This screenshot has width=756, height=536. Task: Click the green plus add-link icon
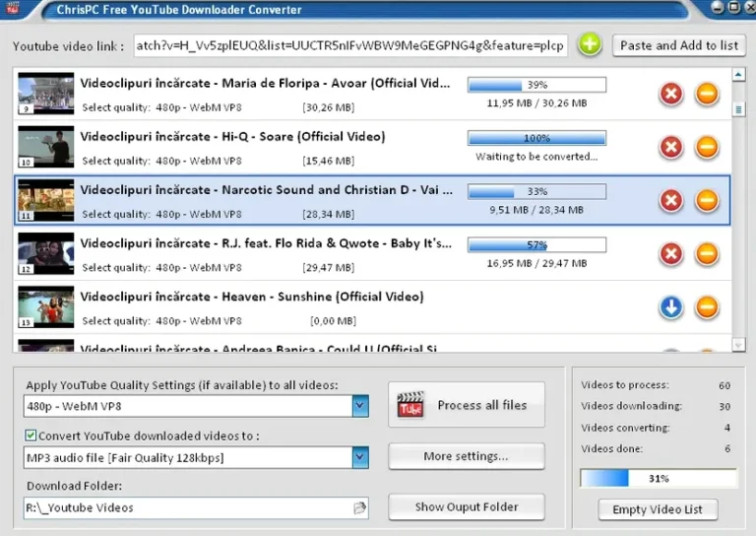(590, 45)
